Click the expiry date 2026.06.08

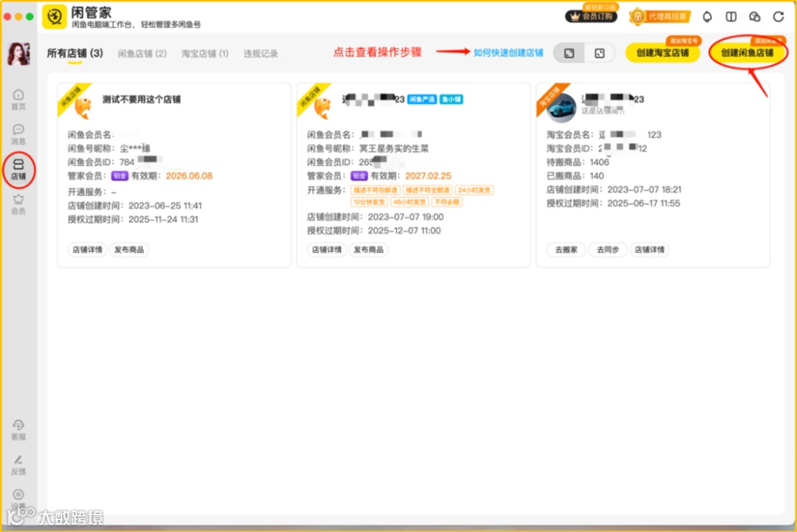(189, 176)
